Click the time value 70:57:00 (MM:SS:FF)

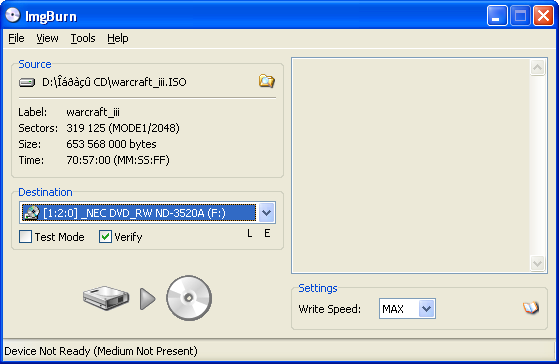click(x=118, y=160)
